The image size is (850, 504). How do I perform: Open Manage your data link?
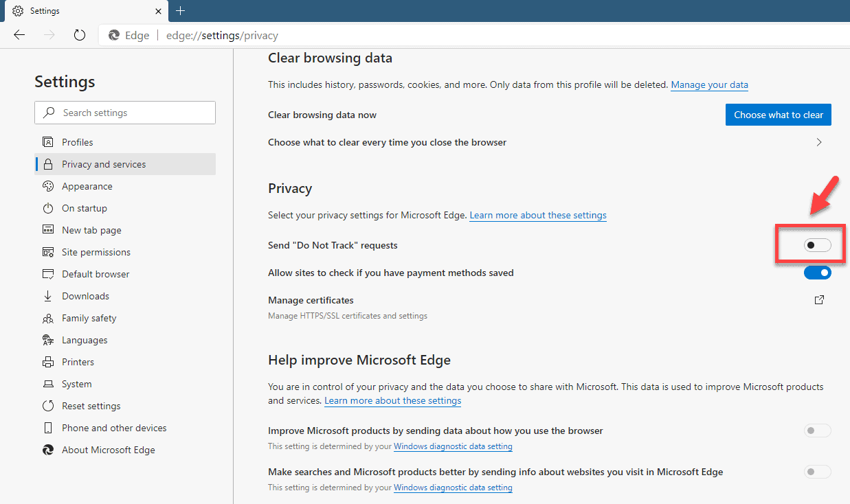[x=710, y=84]
